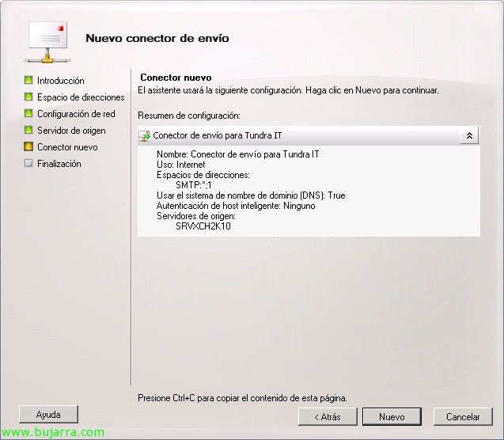Click the yellow Conector nuevo step indicator
The width and height of the screenshot is (504, 440).
pyautogui.click(x=28, y=147)
